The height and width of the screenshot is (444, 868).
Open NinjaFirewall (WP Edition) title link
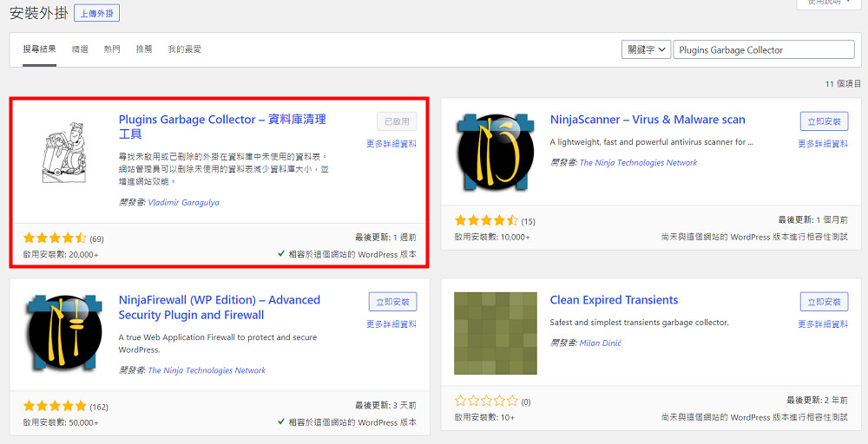[220, 308]
